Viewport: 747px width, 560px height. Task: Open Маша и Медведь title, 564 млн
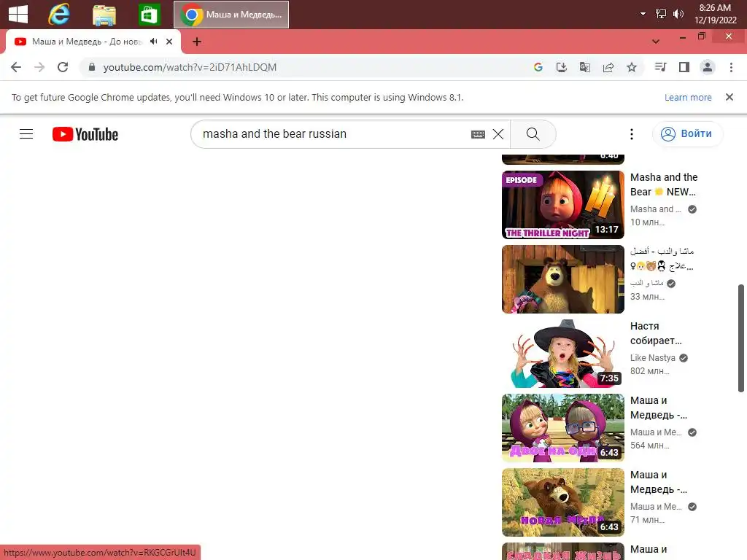(x=659, y=408)
